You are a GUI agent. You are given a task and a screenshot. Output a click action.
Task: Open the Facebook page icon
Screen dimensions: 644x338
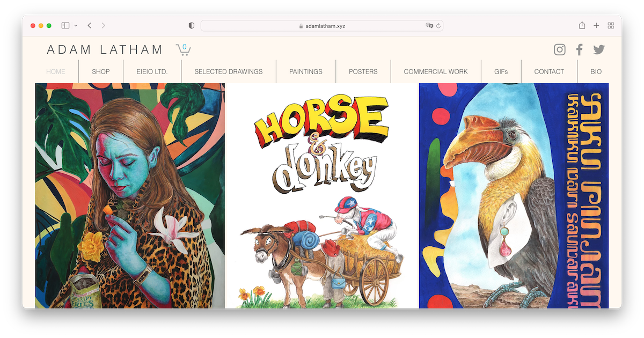579,50
